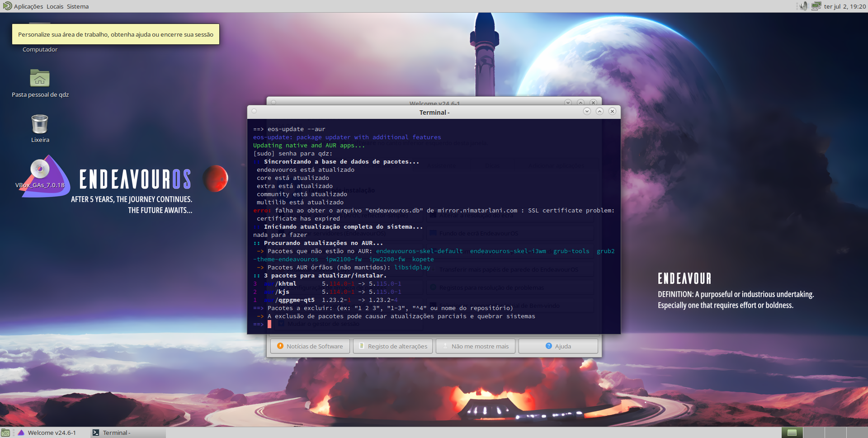Click 'nada para fazer' line in terminal

point(280,235)
